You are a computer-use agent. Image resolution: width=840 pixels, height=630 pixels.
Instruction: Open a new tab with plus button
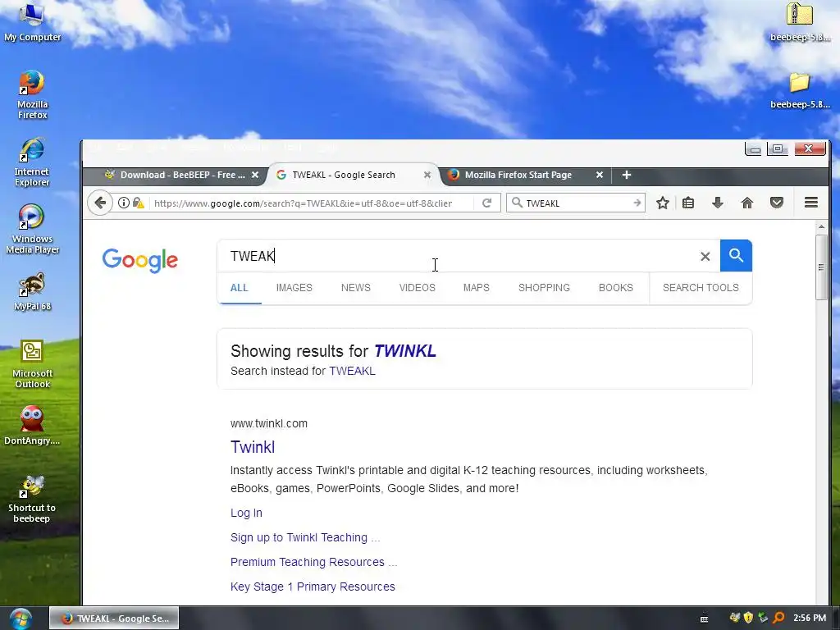tap(626, 175)
